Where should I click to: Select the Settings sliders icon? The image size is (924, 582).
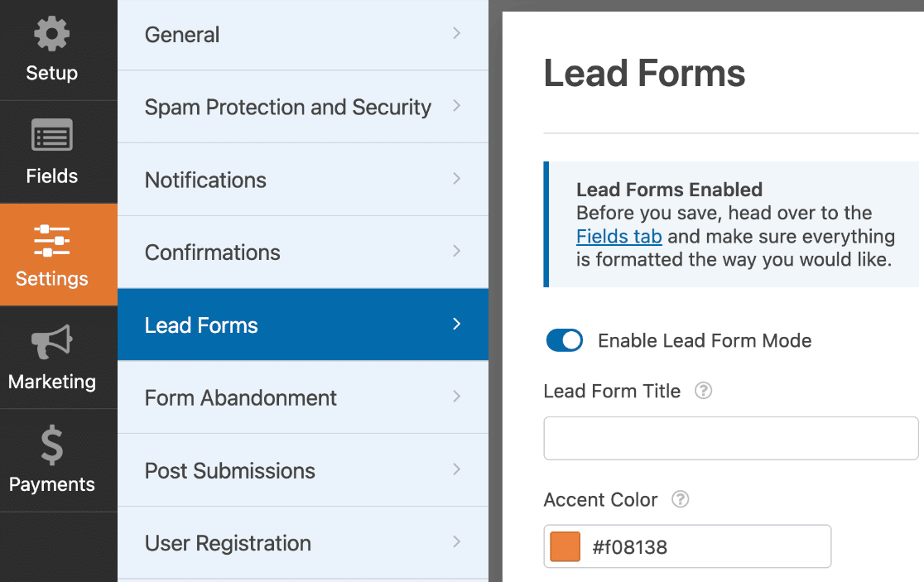coord(51,240)
